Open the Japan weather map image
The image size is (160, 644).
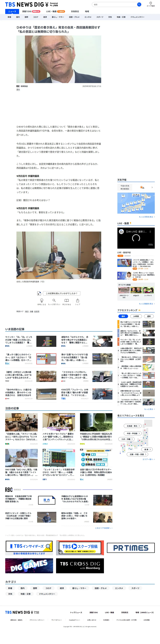[136, 203]
